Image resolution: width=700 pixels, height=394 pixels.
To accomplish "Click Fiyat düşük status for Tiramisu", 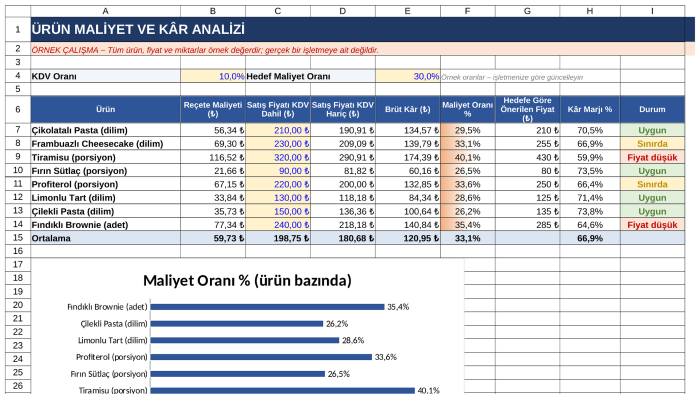I will pos(652,157).
